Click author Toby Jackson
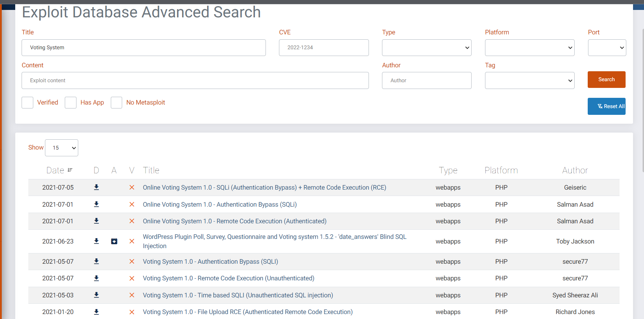644x319 pixels. coord(575,241)
